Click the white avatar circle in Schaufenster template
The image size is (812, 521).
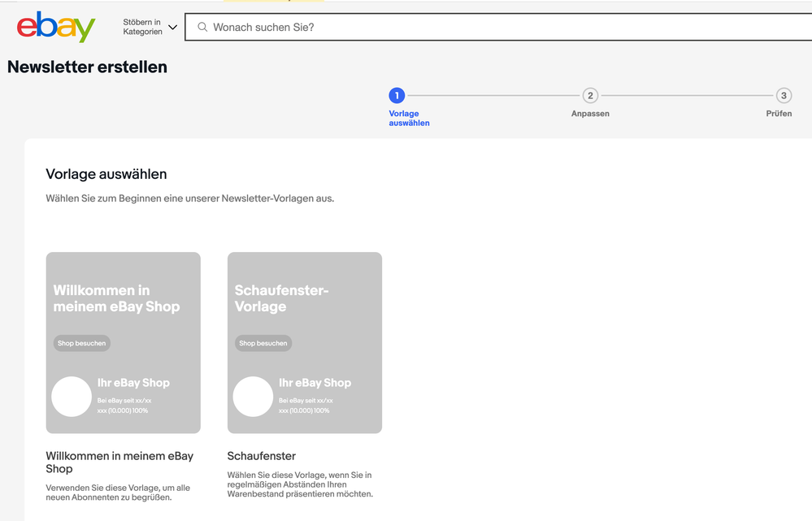[253, 397]
